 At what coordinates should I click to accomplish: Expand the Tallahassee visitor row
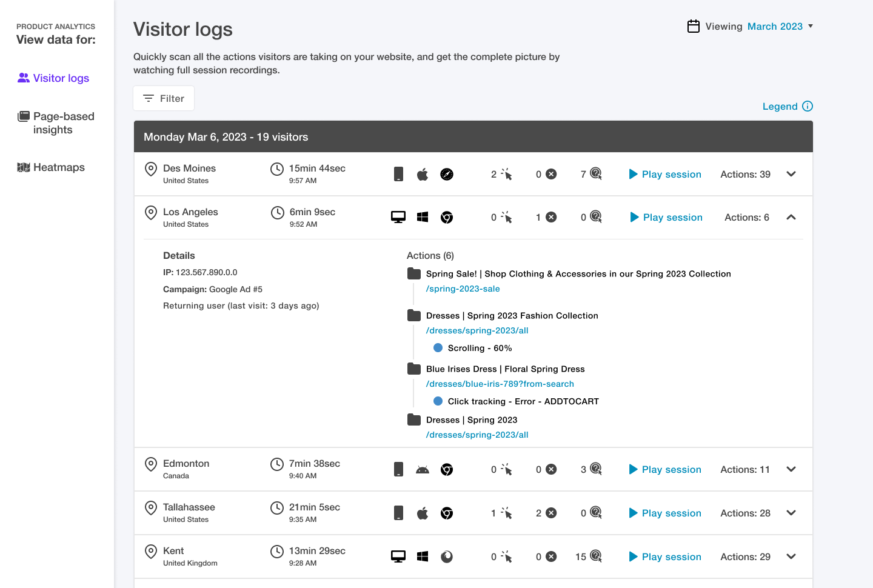pyautogui.click(x=791, y=513)
